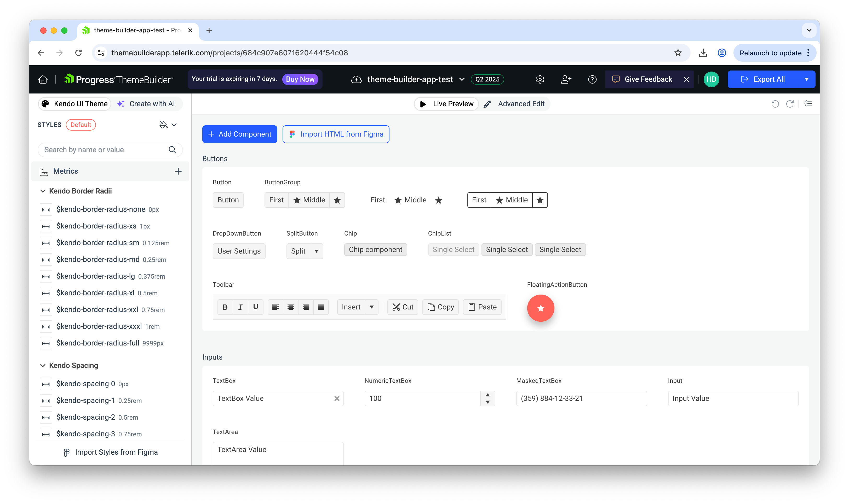Switch to Create with AI tab
The width and height of the screenshot is (849, 504).
point(146,104)
